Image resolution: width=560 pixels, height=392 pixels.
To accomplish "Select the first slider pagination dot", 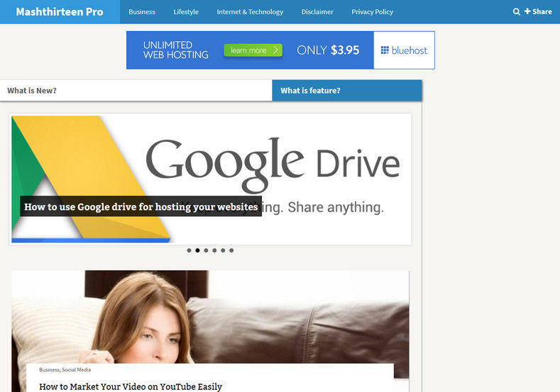I will coord(189,250).
